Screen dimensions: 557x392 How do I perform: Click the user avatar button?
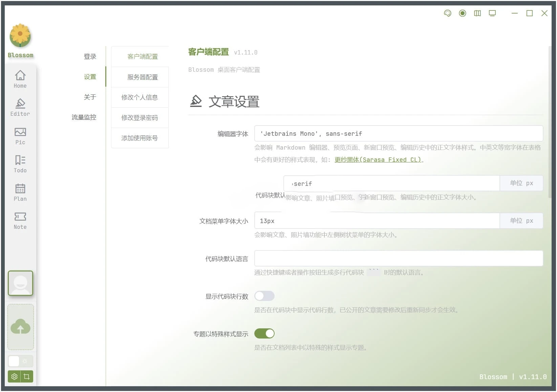(x=20, y=283)
